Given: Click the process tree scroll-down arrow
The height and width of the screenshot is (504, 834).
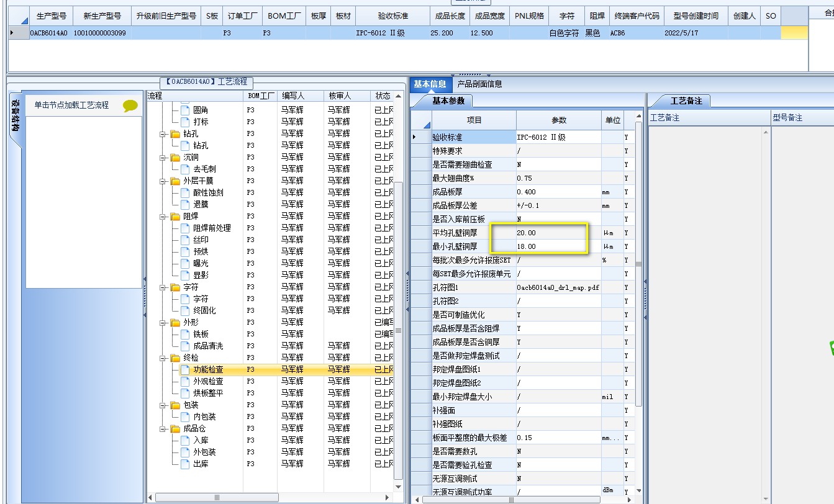Looking at the screenshot, I should 399,488.
